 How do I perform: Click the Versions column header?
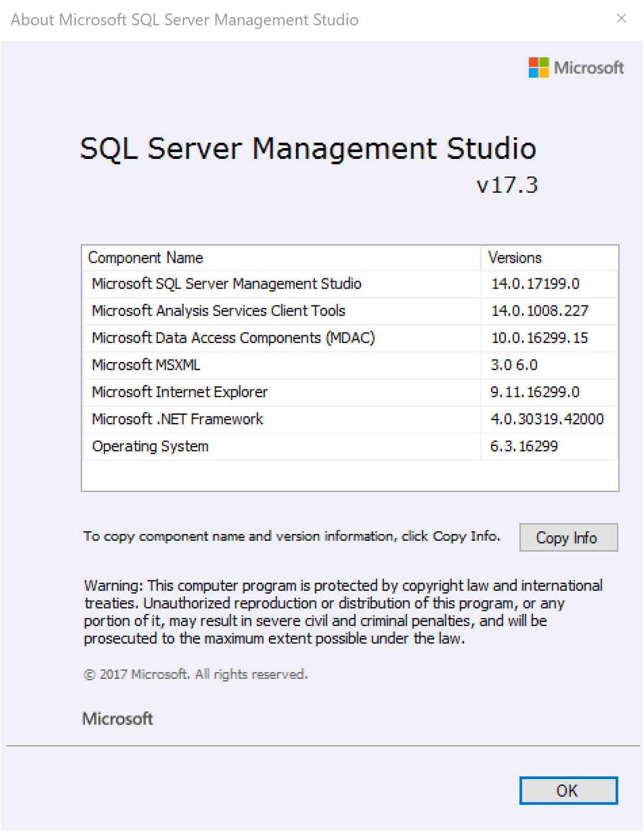coord(515,258)
